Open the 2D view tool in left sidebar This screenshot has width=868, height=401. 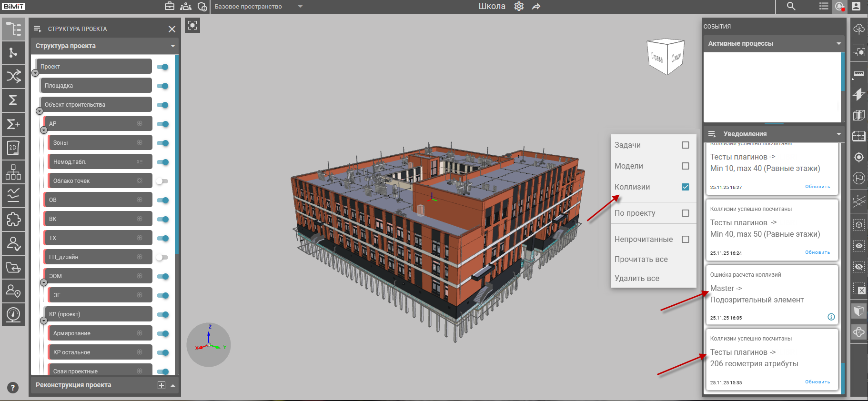pyautogui.click(x=13, y=148)
